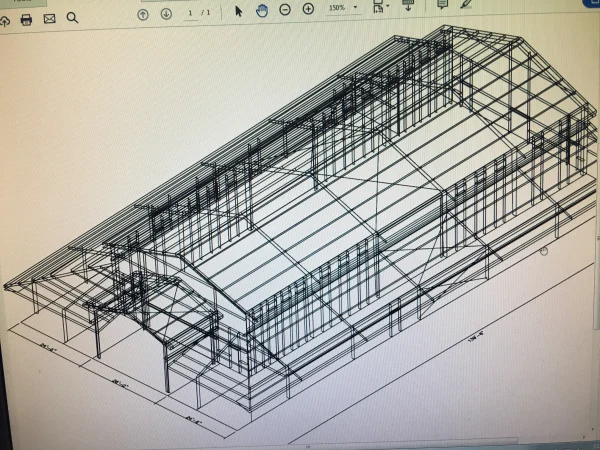Select the highlighter pen tool

tap(466, 4)
